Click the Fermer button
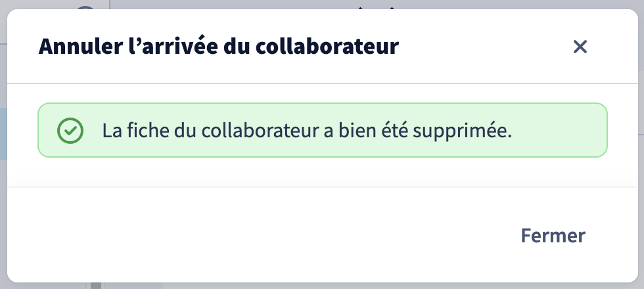Screen dimensions: 644x289 tap(553, 235)
